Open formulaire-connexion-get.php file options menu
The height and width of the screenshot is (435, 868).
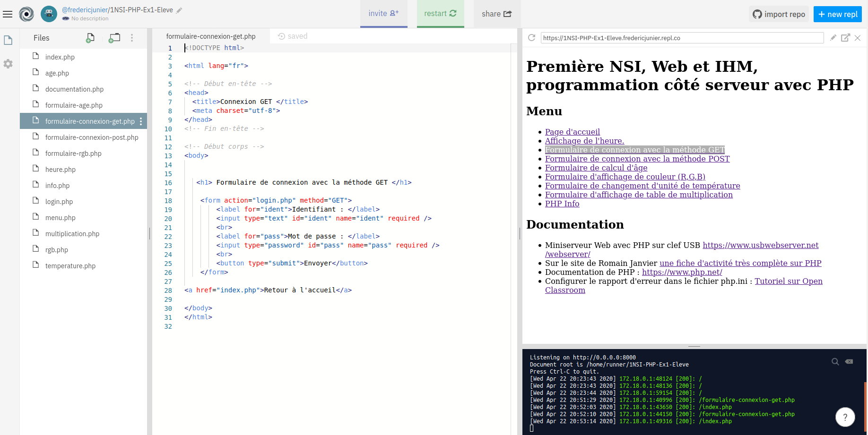(141, 121)
